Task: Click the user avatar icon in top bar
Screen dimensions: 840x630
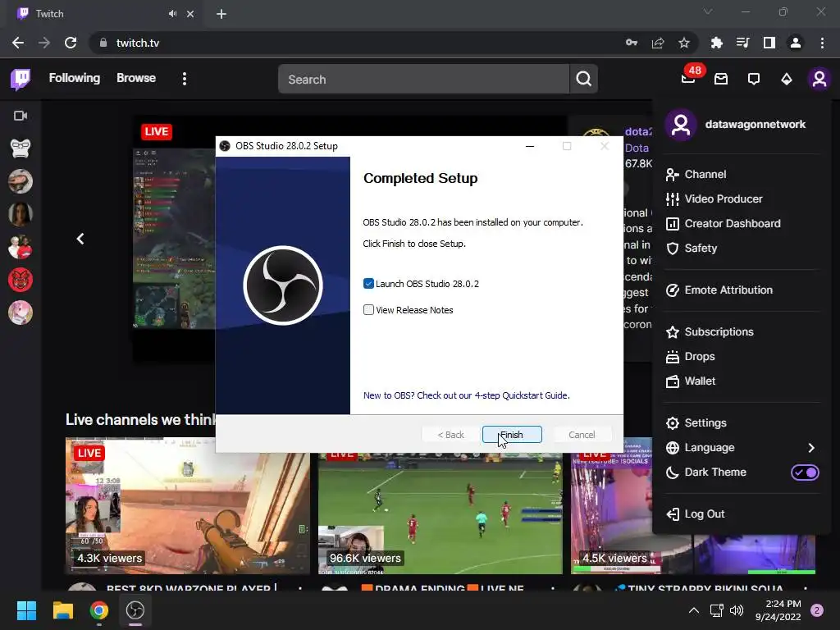Action: coord(819,80)
